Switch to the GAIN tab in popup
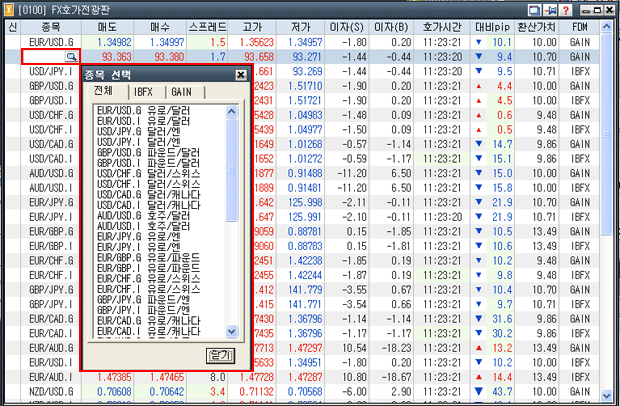This screenshot has width=620, height=406. point(181,92)
